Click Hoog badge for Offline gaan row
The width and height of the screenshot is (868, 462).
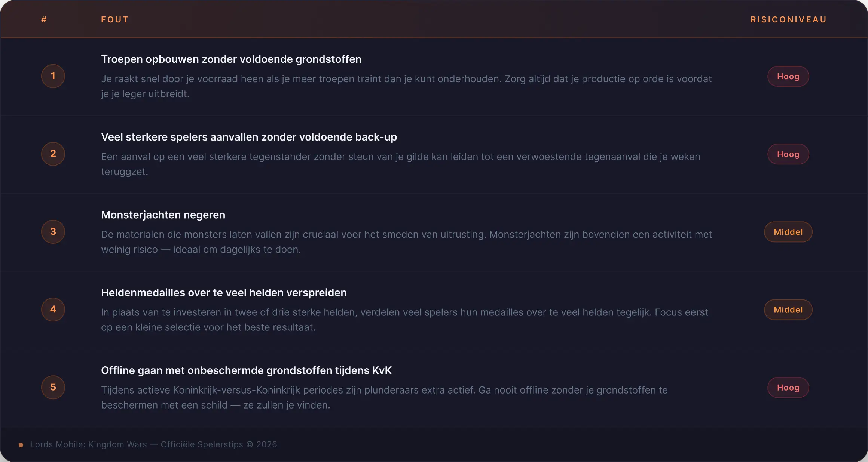click(788, 388)
